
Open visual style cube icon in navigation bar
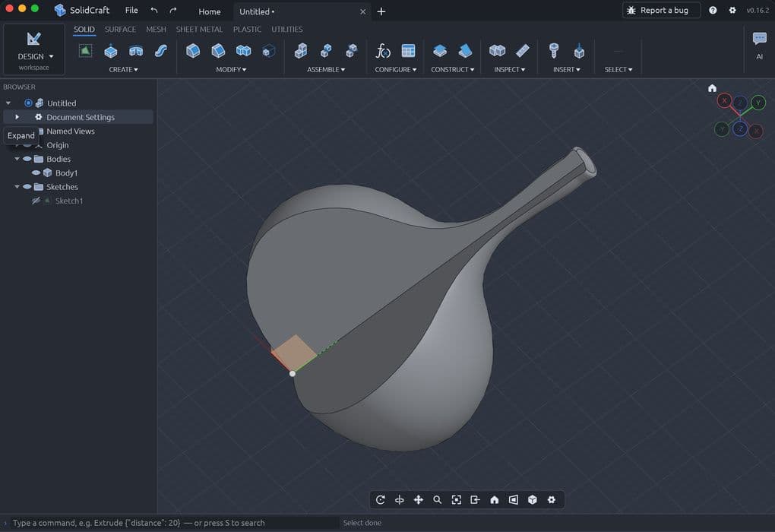[x=533, y=500]
